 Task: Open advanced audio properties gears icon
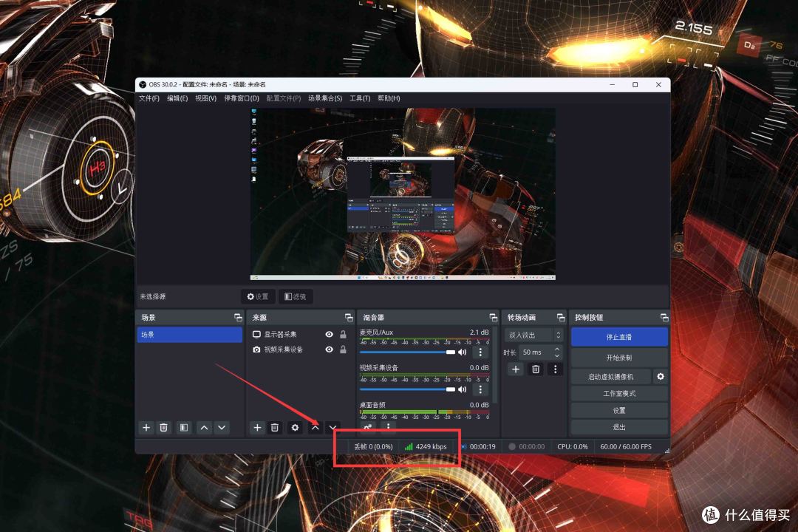click(367, 426)
